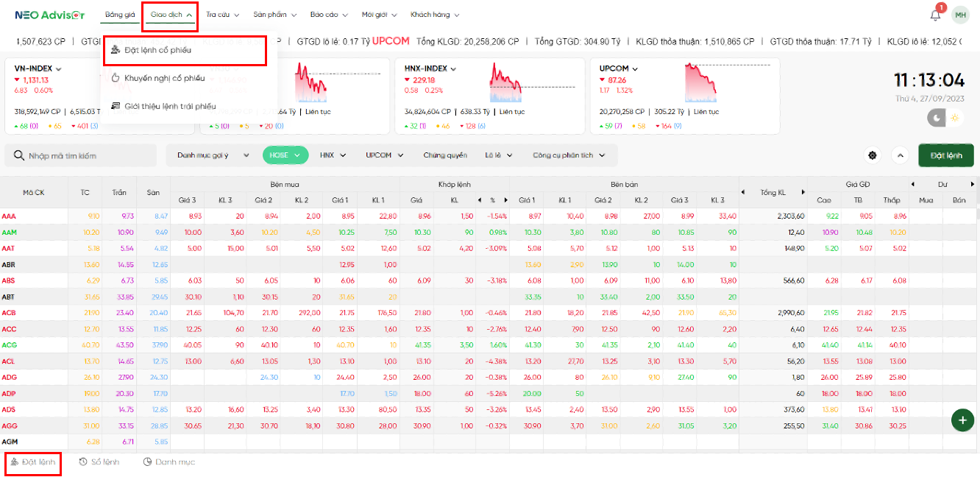Collapse the index charts with chevron-up button
Image resolution: width=980 pixels, height=477 pixels.
click(900, 155)
